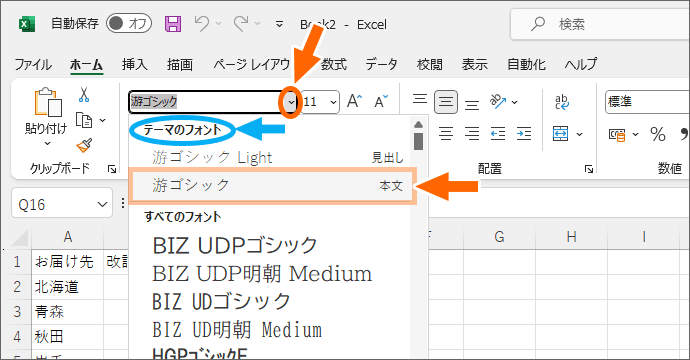Viewport: 690px width, 360px height.
Task: Open the 自動化 tab
Action: (x=526, y=64)
